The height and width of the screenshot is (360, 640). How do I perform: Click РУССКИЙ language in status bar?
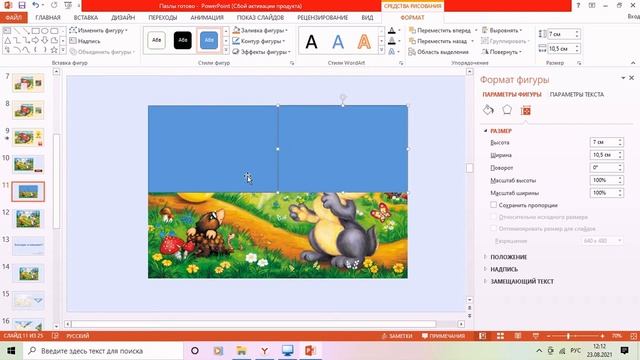tap(78, 336)
